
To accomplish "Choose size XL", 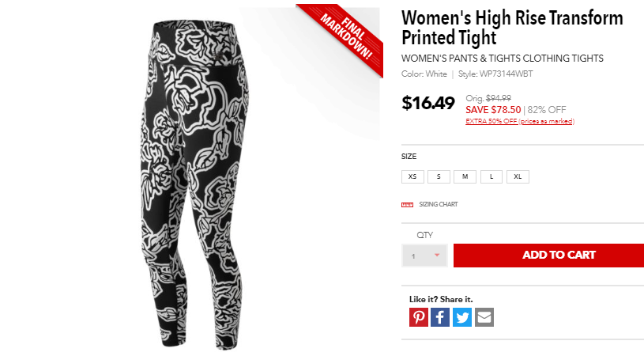I will click(518, 176).
